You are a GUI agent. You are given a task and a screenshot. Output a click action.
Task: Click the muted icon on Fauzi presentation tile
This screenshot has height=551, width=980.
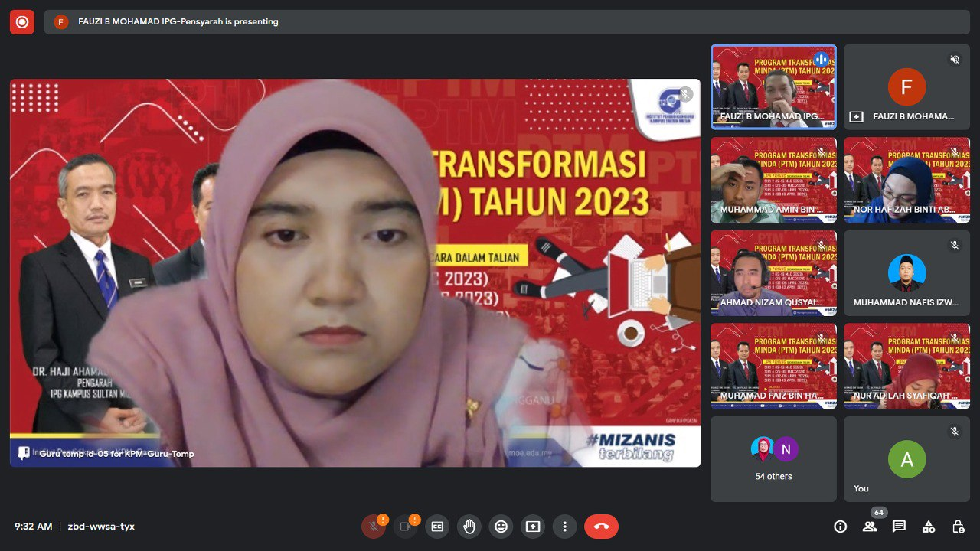pyautogui.click(x=955, y=59)
